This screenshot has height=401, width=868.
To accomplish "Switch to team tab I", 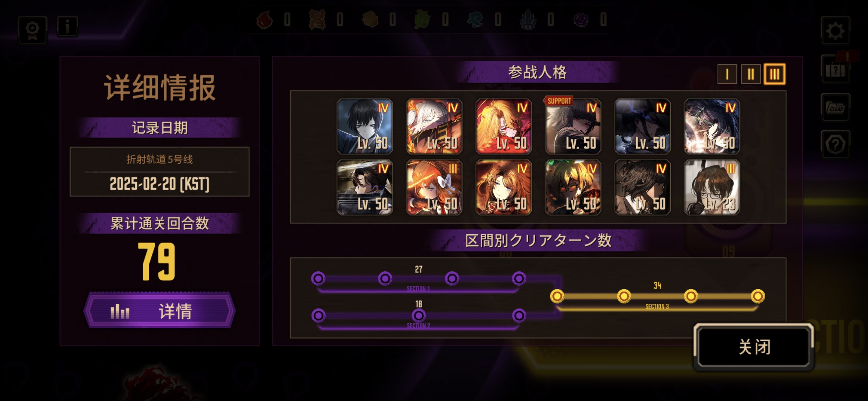I will point(727,74).
